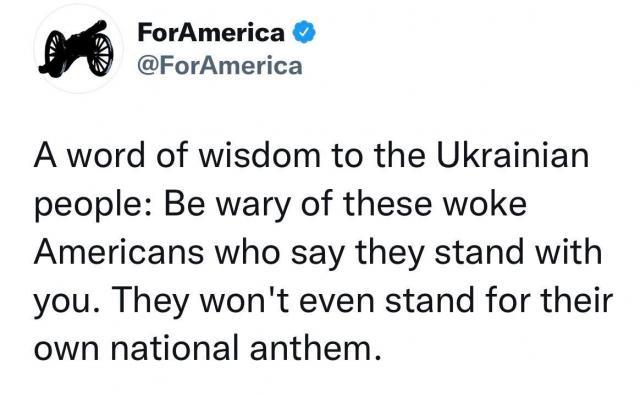Click the word "Americans" in tweet
The width and height of the screenshot is (640, 394).
[119, 252]
